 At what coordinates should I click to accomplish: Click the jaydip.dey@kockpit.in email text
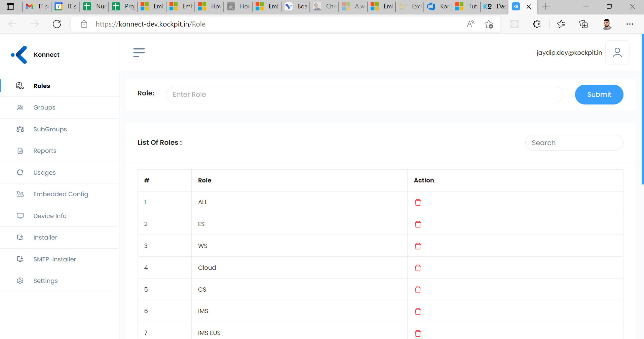[569, 53]
